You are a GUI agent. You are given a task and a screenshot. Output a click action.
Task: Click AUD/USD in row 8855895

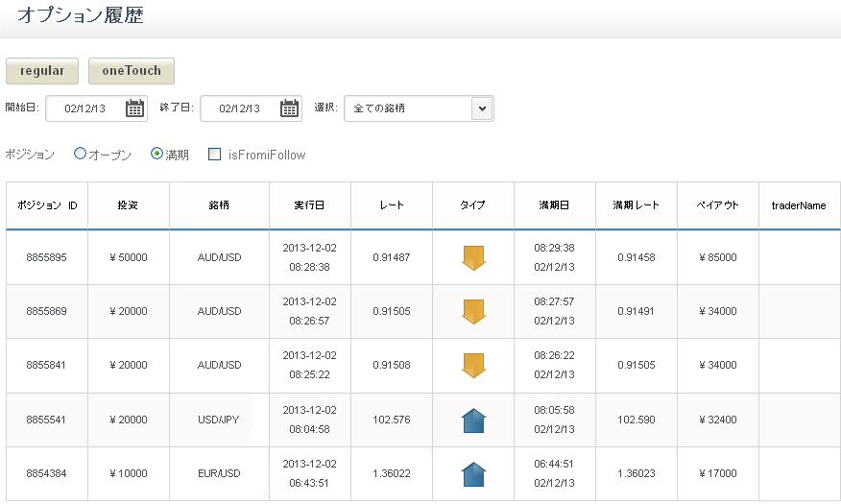coord(219,257)
